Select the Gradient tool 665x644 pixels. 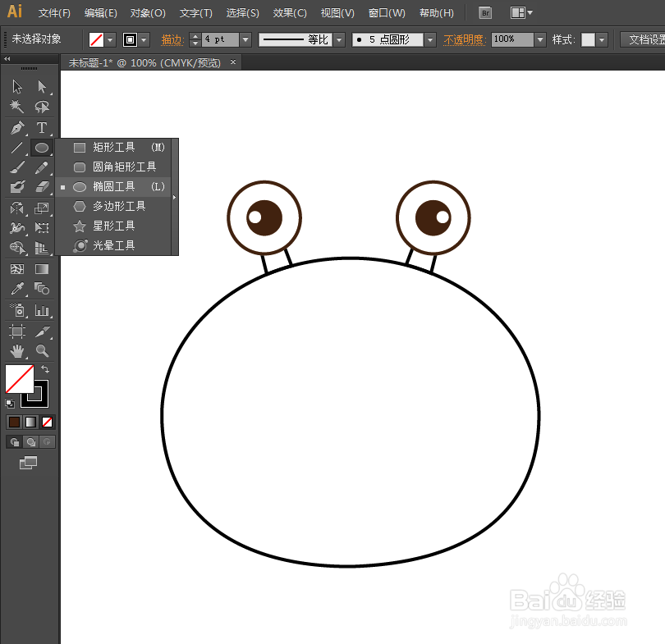tap(42, 269)
